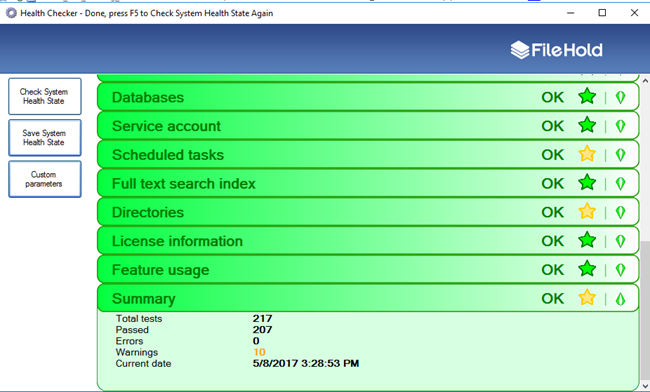Screen dimensions: 650x392
Task: Select the Databases section header
Action: 368,97
